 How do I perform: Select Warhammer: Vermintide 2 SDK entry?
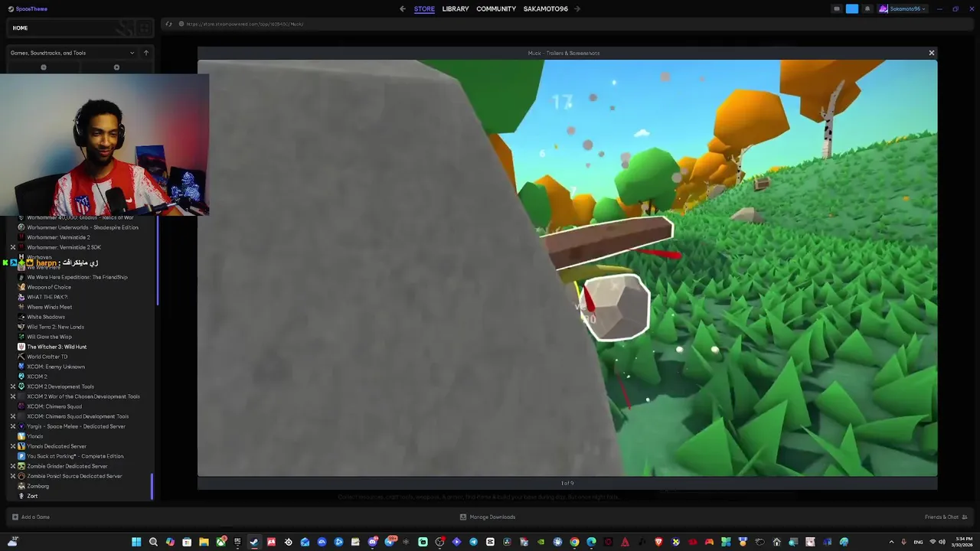64,247
